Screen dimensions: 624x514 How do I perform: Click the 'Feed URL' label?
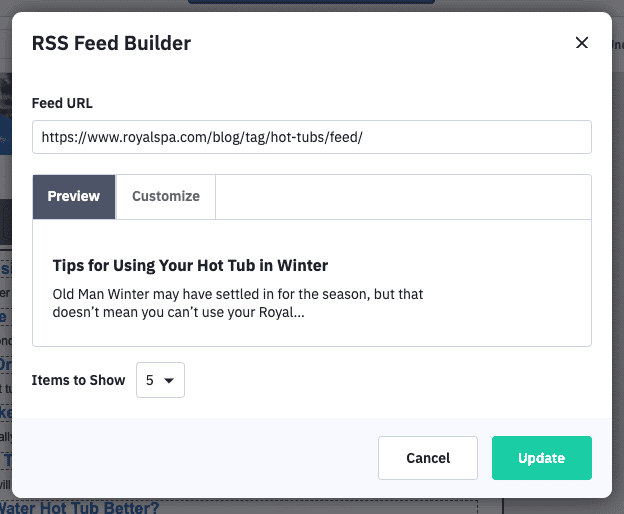[62, 103]
